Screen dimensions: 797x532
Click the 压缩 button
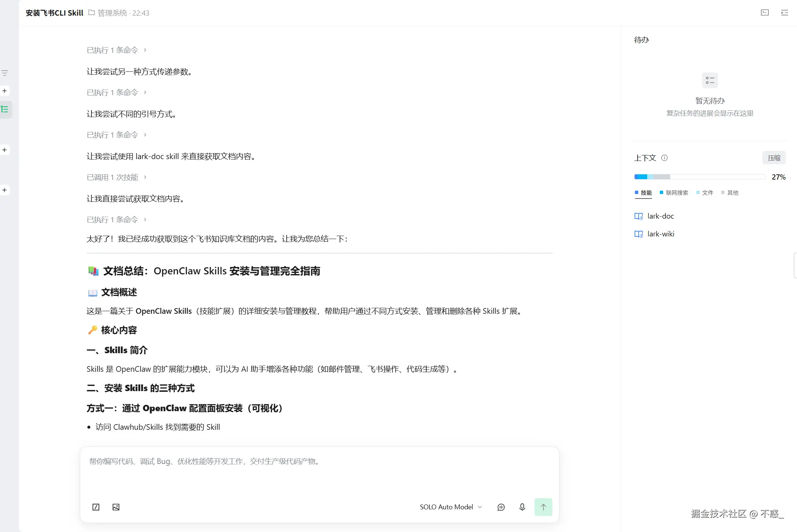(x=774, y=158)
